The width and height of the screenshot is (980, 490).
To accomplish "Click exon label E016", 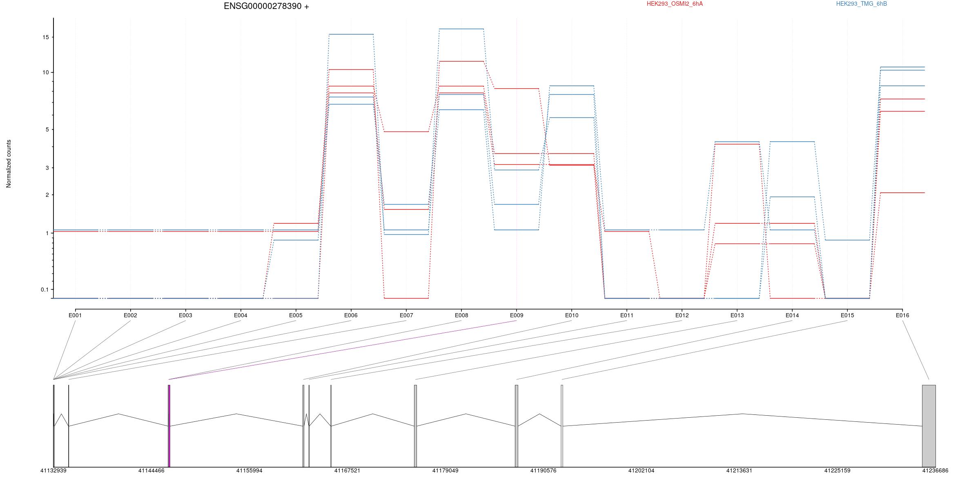I will point(902,315).
